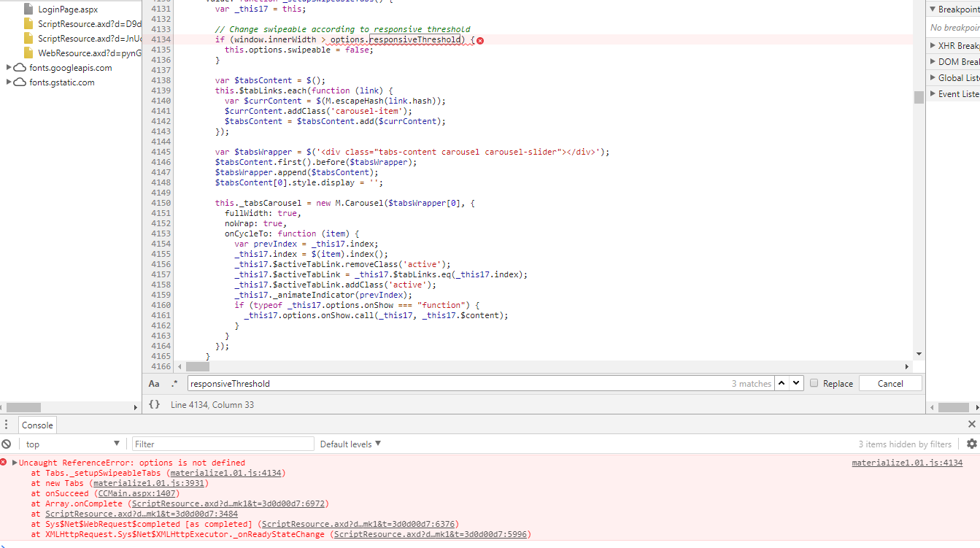Open the console drawer three-dot menu

coord(6,424)
